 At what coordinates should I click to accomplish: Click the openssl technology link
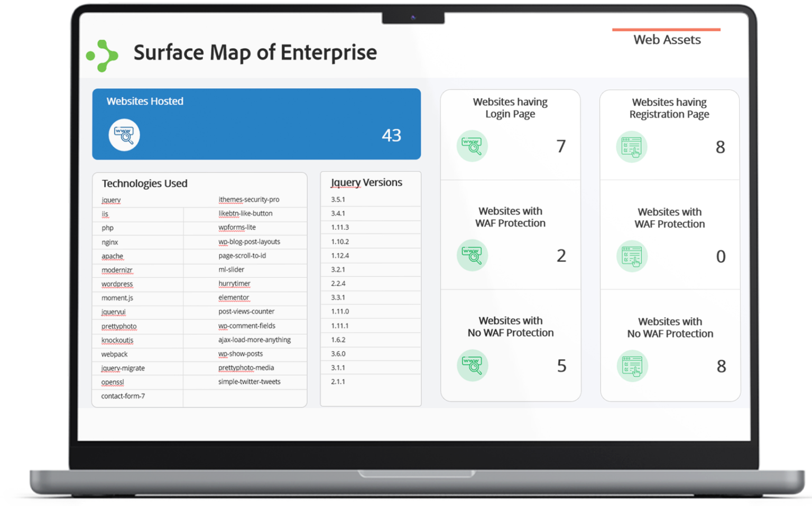pyautogui.click(x=112, y=382)
